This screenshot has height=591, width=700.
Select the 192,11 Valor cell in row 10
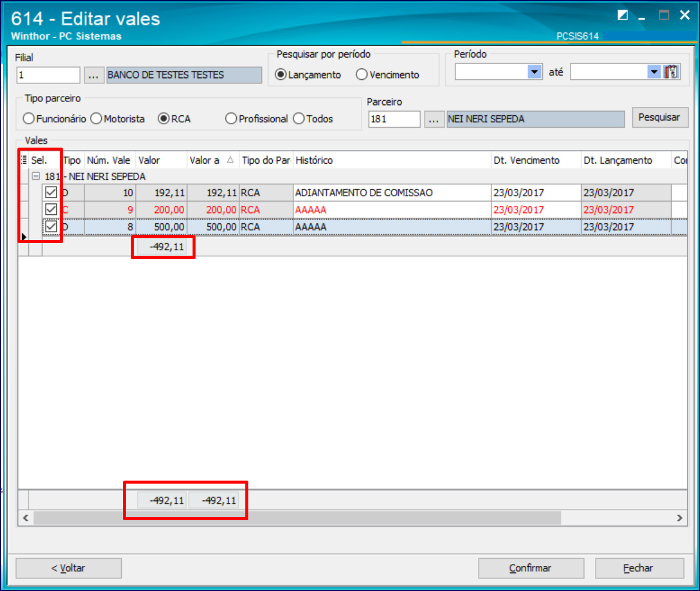(161, 193)
